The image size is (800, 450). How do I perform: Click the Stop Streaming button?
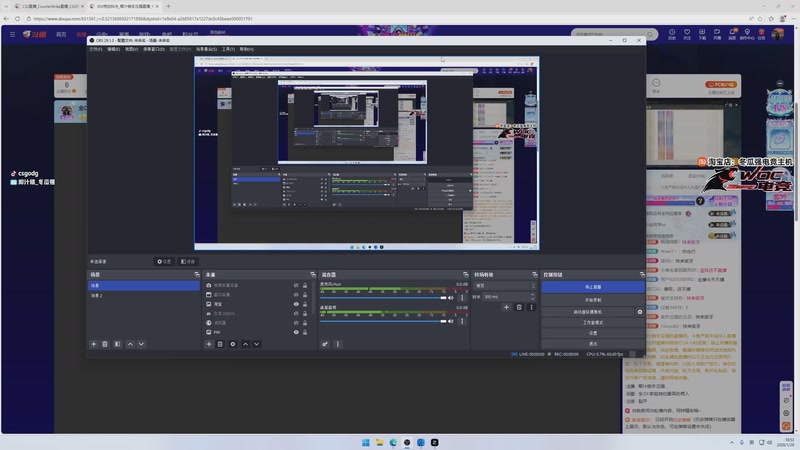click(x=593, y=286)
